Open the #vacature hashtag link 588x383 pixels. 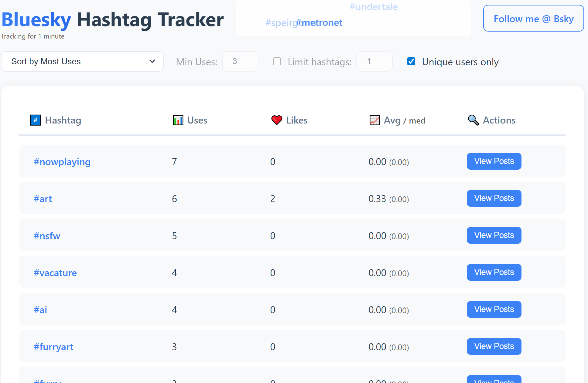55,273
